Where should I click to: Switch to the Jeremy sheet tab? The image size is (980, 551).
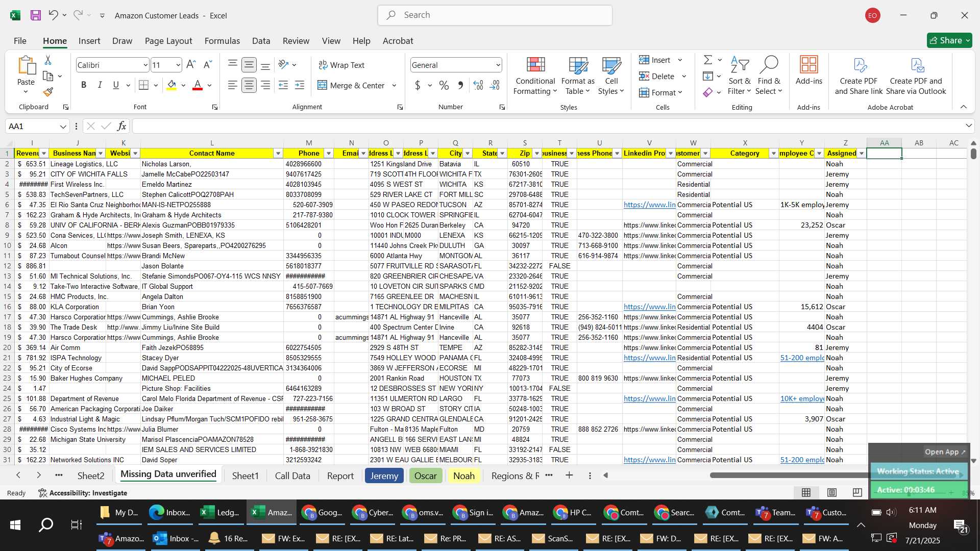coord(384,475)
